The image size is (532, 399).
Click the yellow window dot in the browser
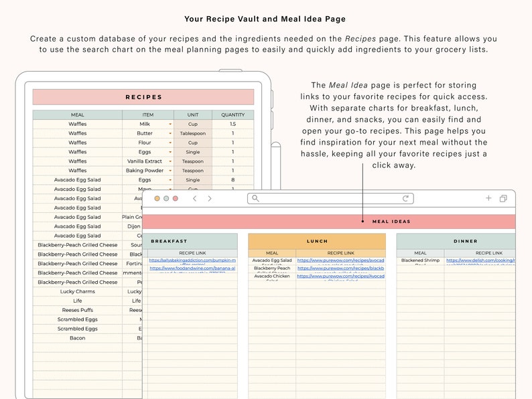(157, 198)
